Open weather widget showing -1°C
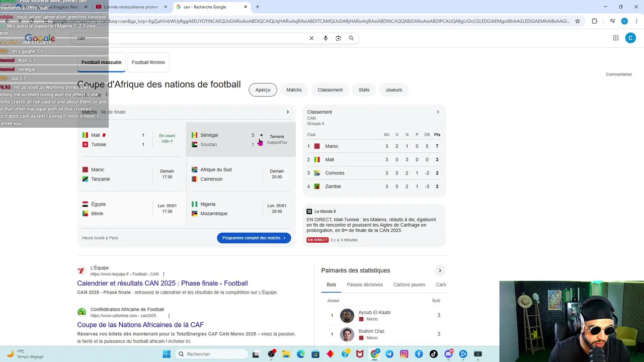644x362 pixels. (24, 354)
